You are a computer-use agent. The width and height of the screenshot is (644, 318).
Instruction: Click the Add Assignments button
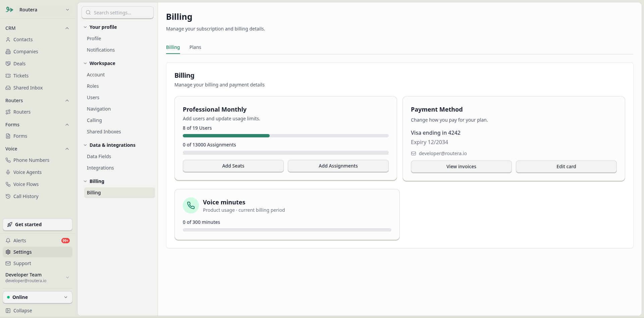coord(338,166)
